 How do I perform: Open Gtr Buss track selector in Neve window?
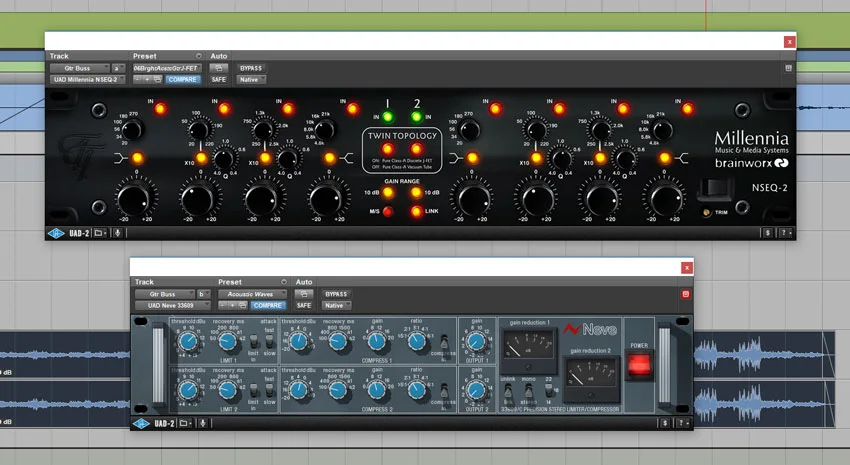pyautogui.click(x=165, y=294)
